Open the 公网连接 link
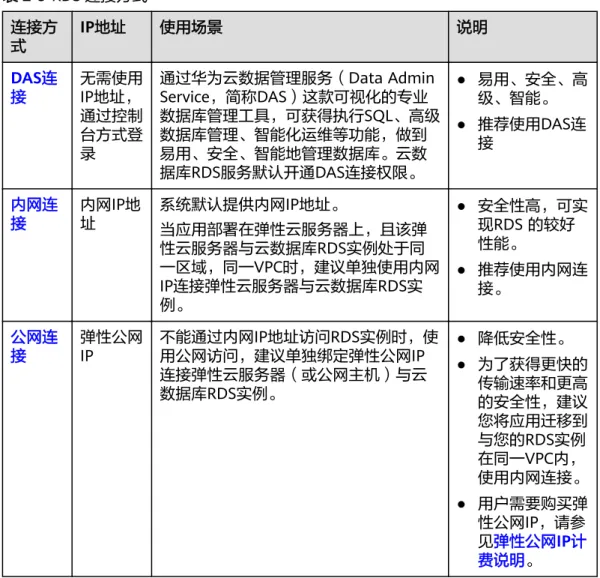600x578 pixels. [34, 347]
